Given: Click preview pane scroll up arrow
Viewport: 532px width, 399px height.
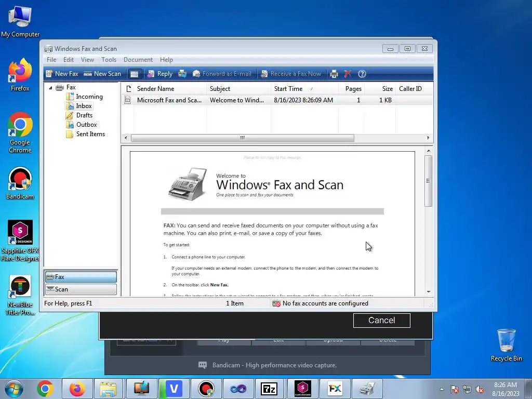Looking at the screenshot, I should click(x=429, y=151).
